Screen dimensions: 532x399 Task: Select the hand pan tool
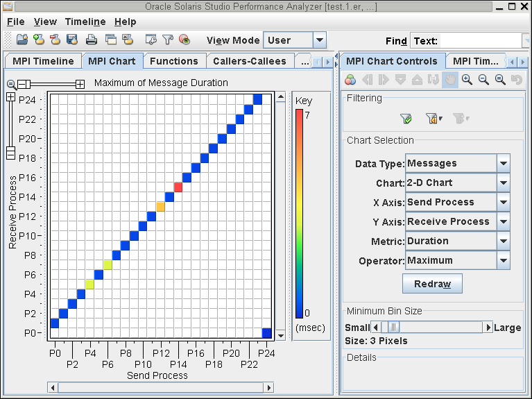(x=450, y=80)
